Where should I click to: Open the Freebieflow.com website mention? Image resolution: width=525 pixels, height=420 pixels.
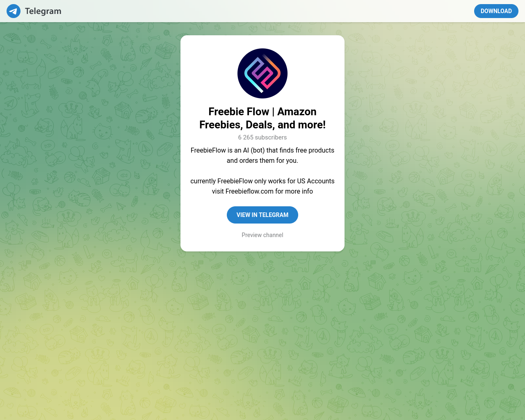coord(249,191)
